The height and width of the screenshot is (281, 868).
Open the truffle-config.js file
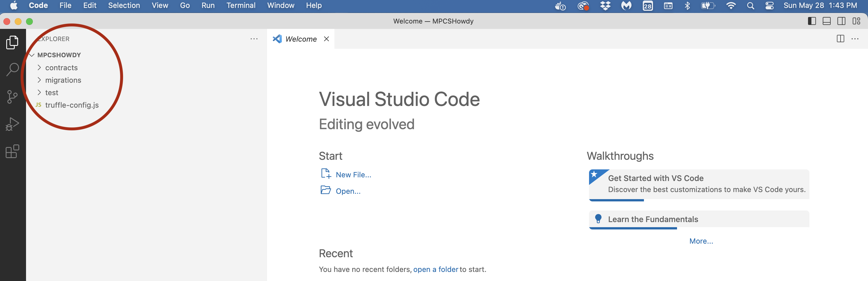72,105
